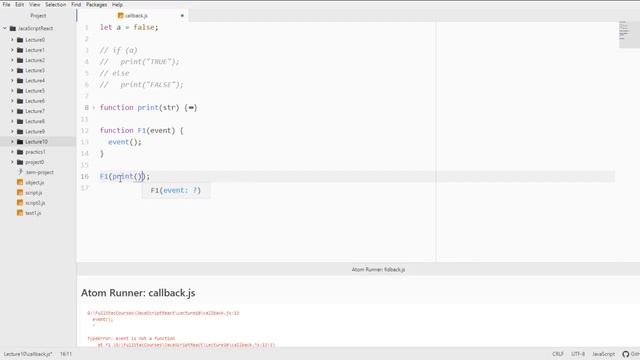The image size is (640, 360).
Task: Click the JavaScript grammar selector
Action: click(603, 354)
